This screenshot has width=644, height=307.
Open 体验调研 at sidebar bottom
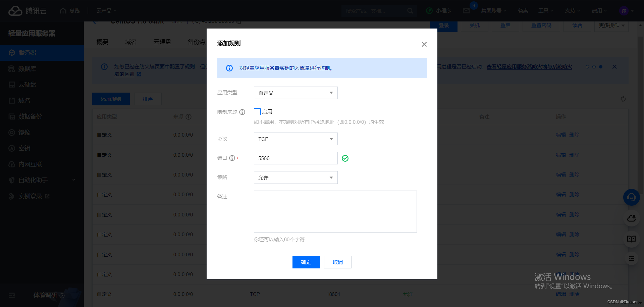(49, 295)
